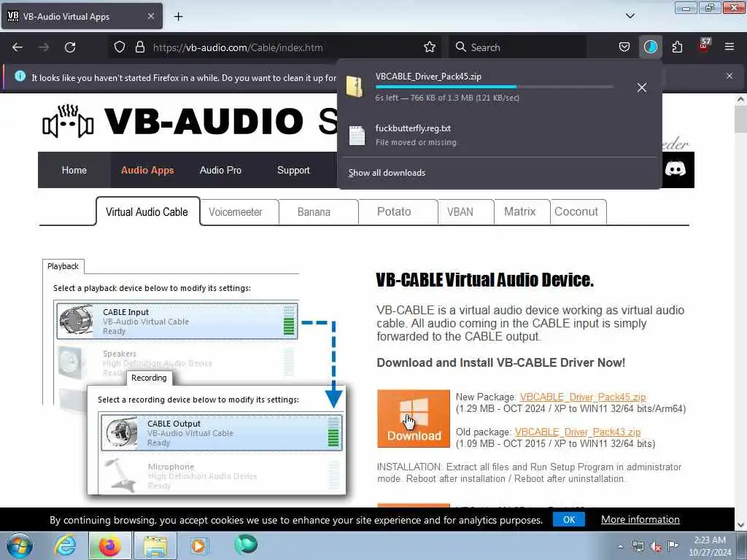Launch Internet Explorer from taskbar
This screenshot has width=747, height=560.
[65, 546]
